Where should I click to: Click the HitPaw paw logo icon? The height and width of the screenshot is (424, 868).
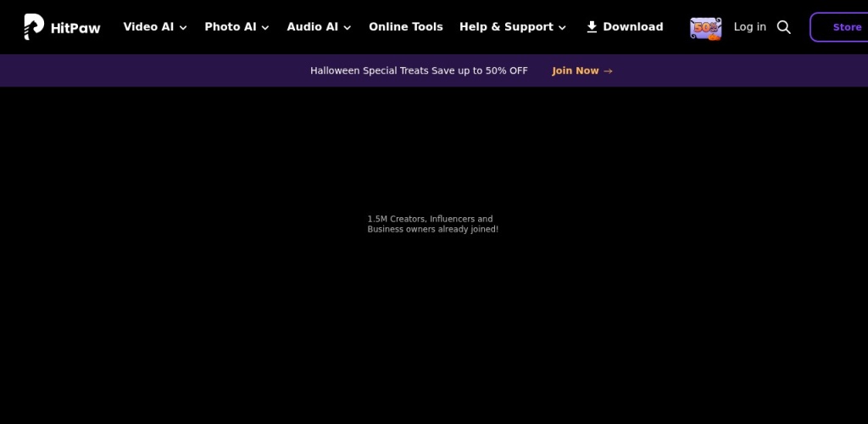(34, 27)
